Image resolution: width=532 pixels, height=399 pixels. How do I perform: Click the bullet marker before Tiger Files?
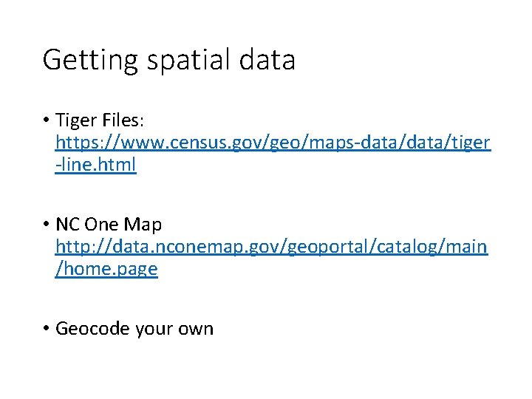[x=46, y=120]
